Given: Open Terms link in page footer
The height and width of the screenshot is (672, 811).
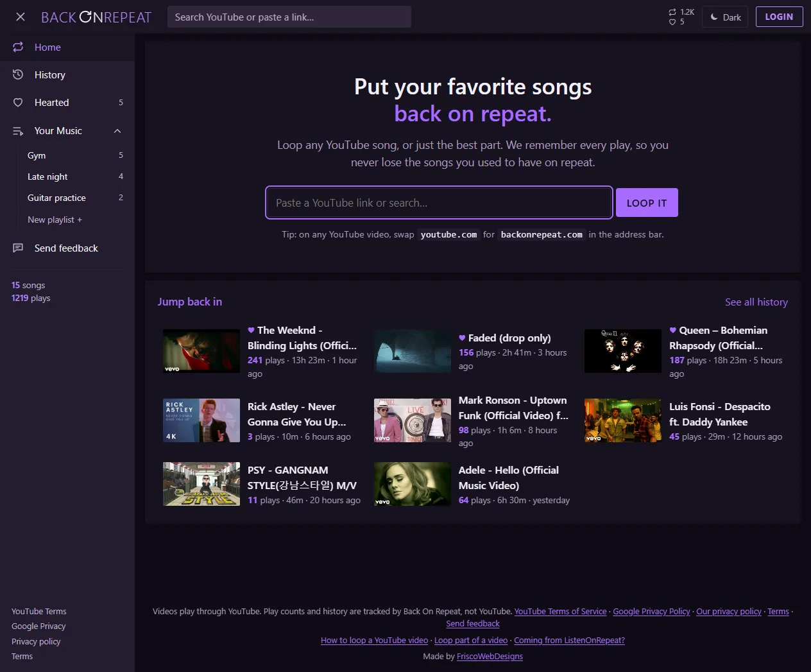Looking at the screenshot, I should pos(778,611).
